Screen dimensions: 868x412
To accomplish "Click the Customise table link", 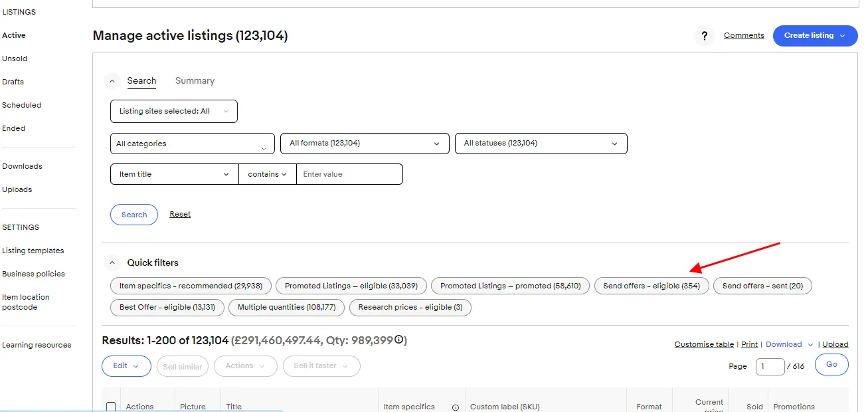I will (704, 344).
